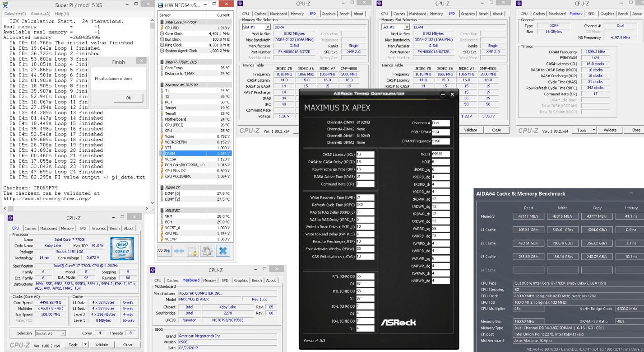The image size is (644, 352).
Task: Click the Core Clock sensor icon in HWiNFO
Action: pos(162,33)
